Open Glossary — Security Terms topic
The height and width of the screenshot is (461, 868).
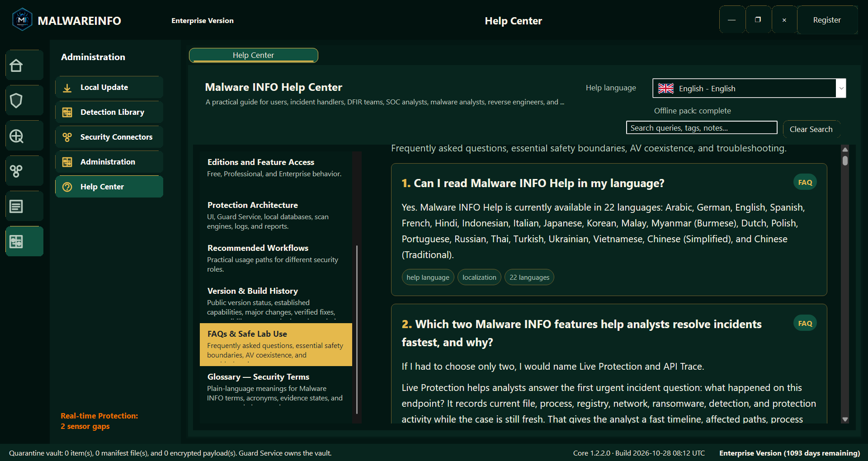click(x=276, y=387)
